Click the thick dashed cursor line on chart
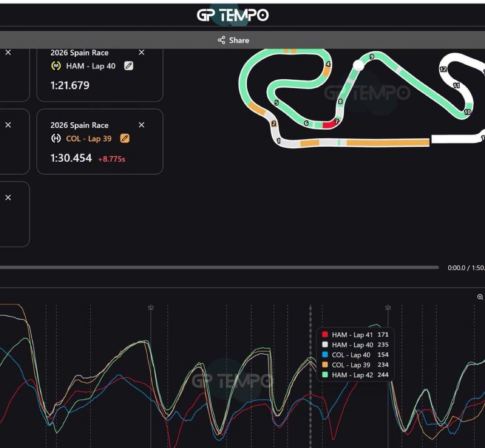485x448 pixels. pos(311,376)
